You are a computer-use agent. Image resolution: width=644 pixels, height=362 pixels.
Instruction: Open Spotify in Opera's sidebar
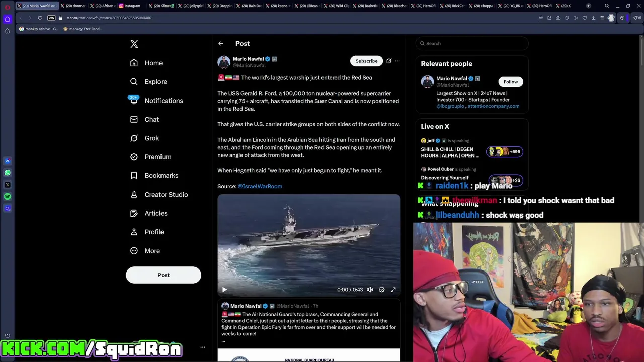7,197
